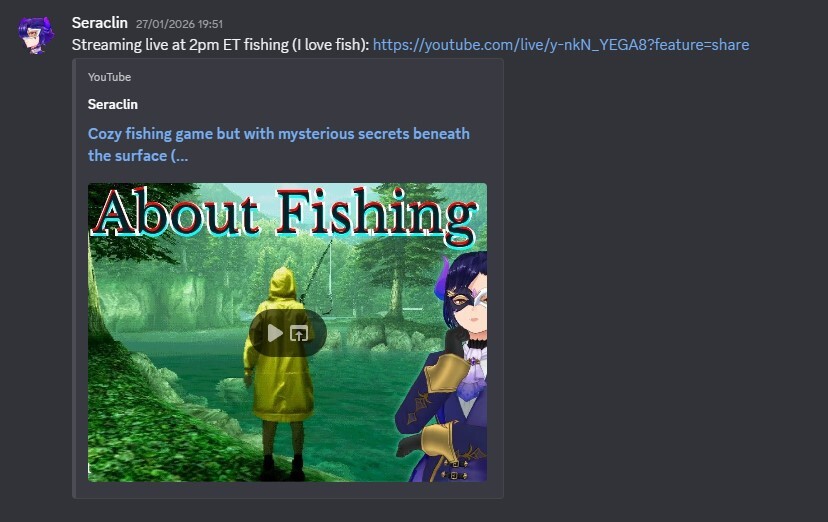Open video in browser via popout icon
This screenshot has height=522, width=828.
pyautogui.click(x=299, y=333)
